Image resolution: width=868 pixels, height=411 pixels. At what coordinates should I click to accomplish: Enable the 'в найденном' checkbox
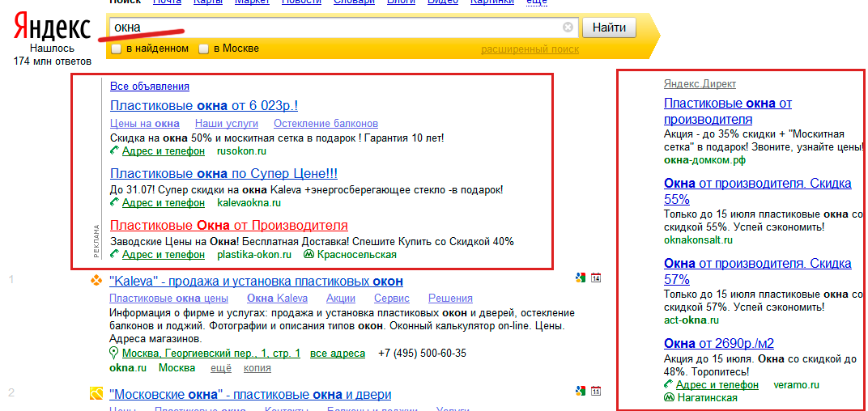117,49
